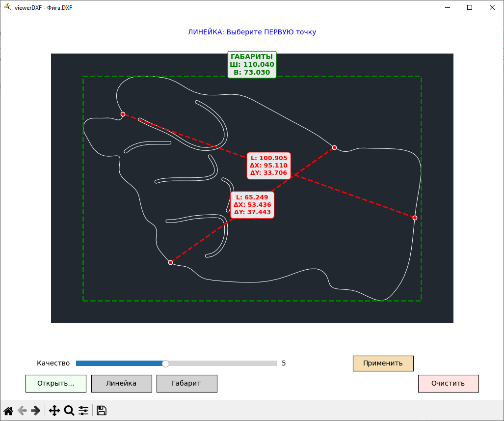Click the L: 100.905 measurement label
Viewport: 504px width, 421px height.
click(268, 166)
